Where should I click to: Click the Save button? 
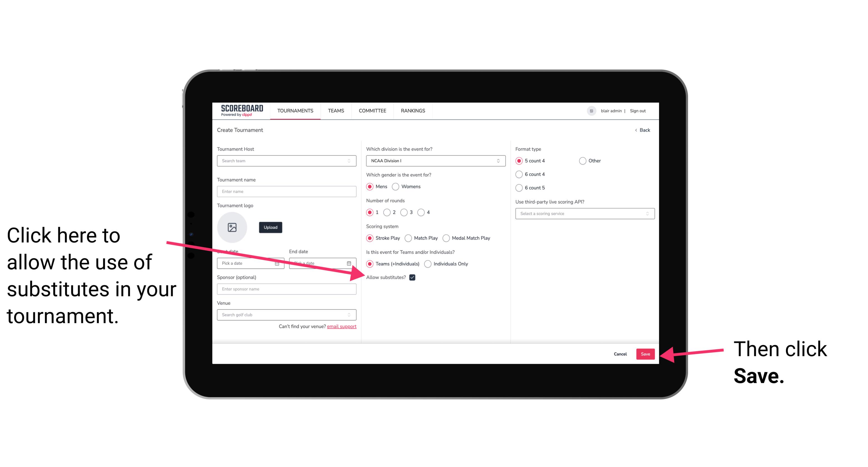tap(645, 354)
